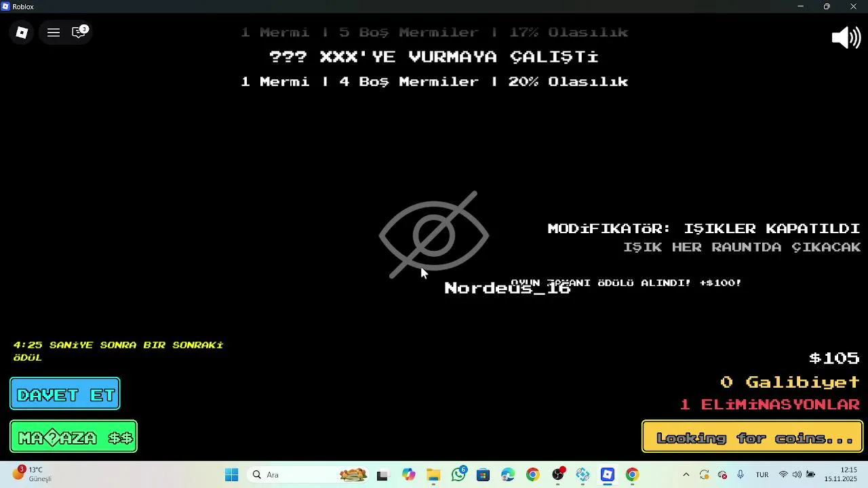Open WhatsApp from the taskbar
868x488 pixels.
point(458,475)
